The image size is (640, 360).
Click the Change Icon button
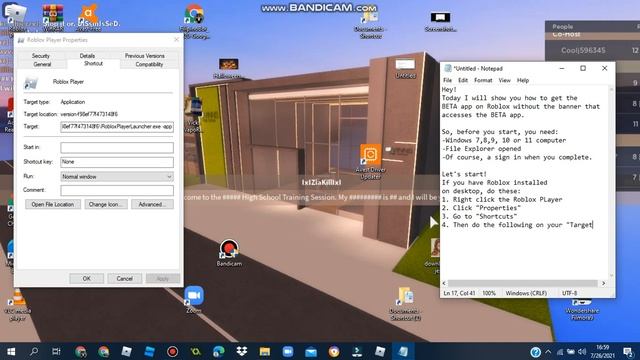point(106,204)
